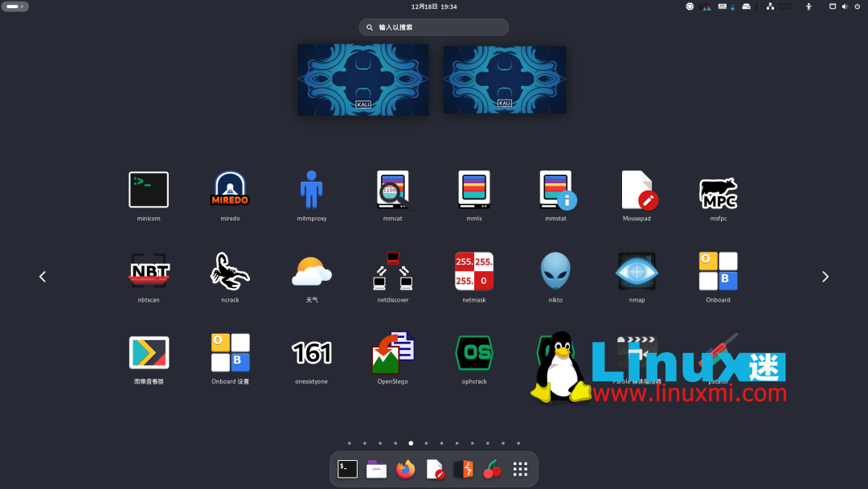This screenshot has height=489, width=868.
Task: Click the highlighted current page dot
Action: point(411,443)
